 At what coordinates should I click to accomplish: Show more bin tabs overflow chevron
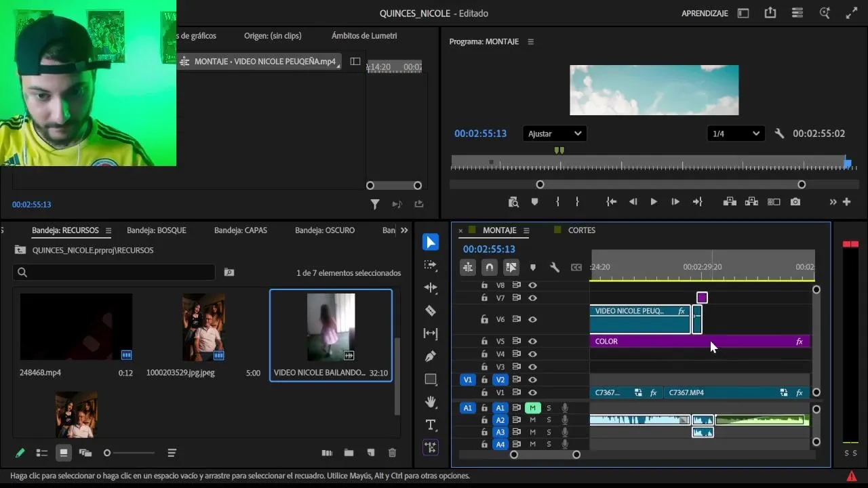pyautogui.click(x=405, y=230)
